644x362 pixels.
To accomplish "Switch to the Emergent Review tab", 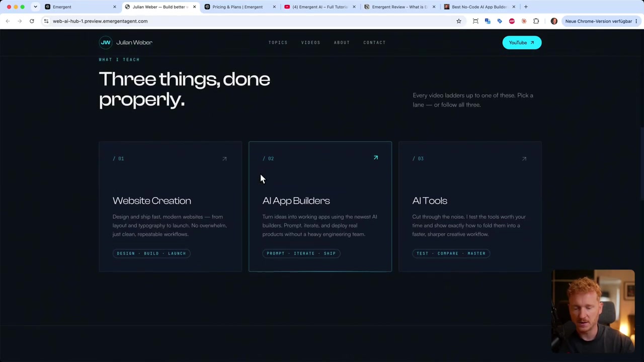I will pyautogui.click(x=399, y=7).
